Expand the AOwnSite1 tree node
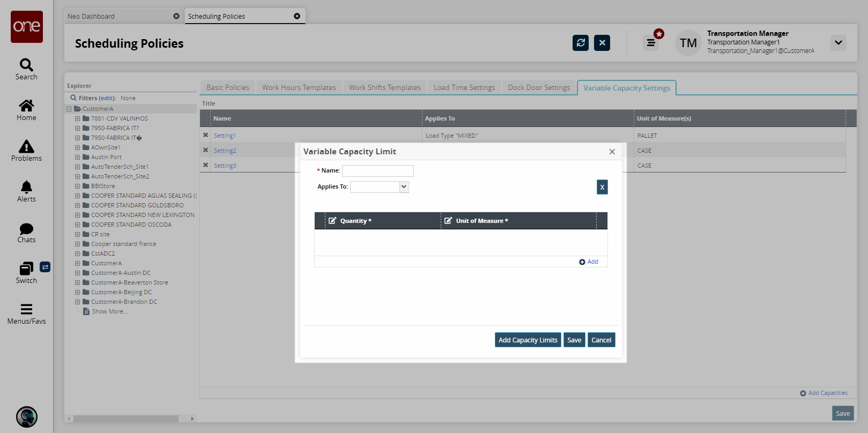Image resolution: width=868 pixels, height=433 pixels. [x=78, y=147]
